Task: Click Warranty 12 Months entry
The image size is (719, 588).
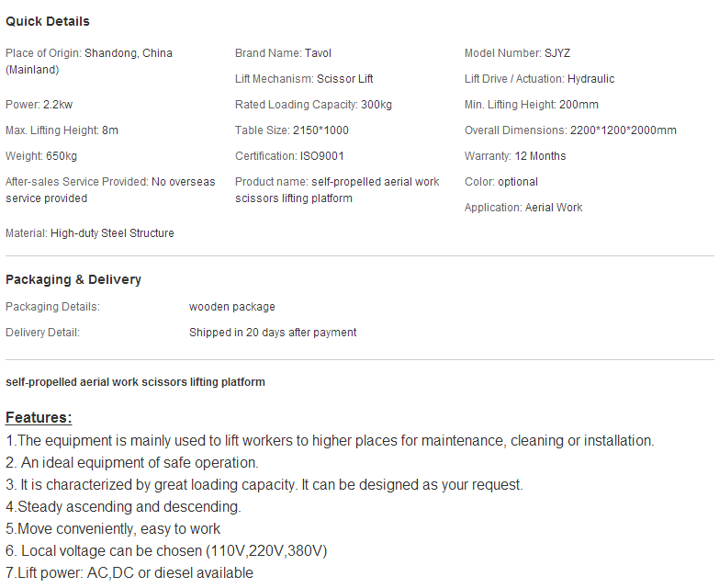Action: click(515, 156)
